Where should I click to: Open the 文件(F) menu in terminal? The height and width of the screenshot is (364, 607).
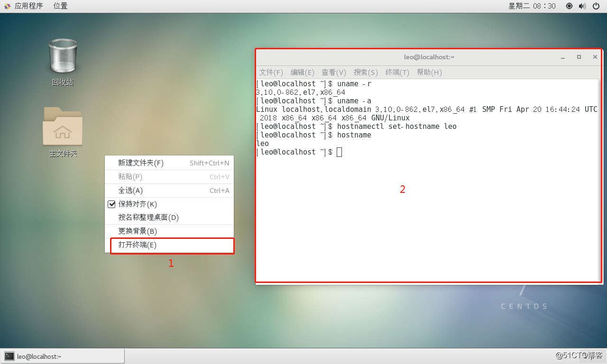point(270,73)
